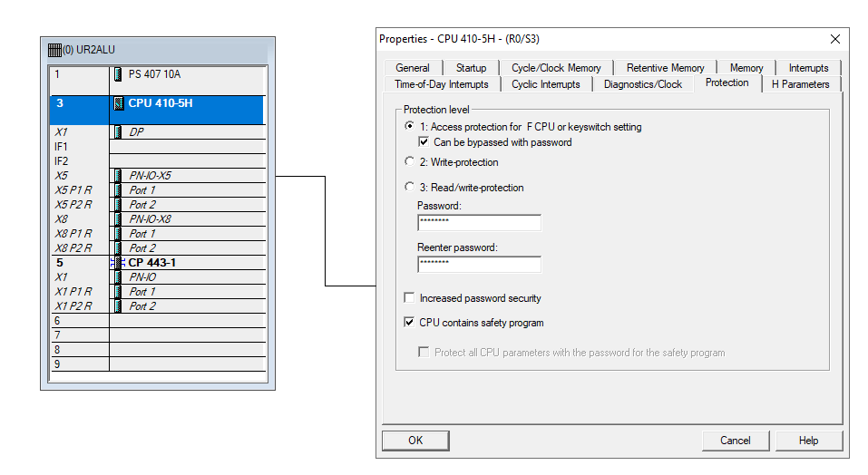Switch to Time-of-Day Interrupts tab

(441, 84)
